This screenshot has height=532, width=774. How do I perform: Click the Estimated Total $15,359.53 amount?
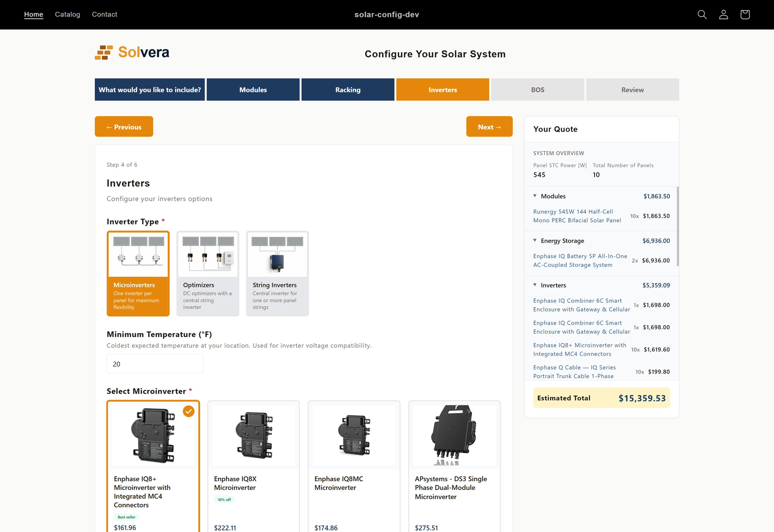tap(642, 398)
